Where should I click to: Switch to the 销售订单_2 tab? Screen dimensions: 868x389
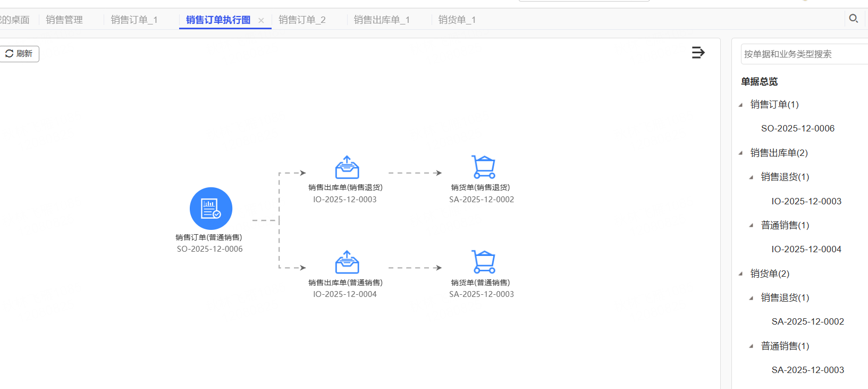pos(301,20)
